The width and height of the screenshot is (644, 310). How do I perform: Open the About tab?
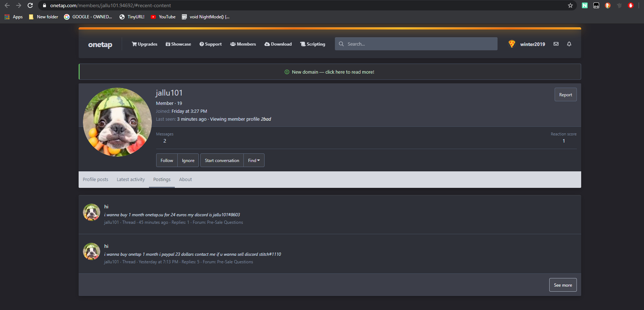coord(186,180)
